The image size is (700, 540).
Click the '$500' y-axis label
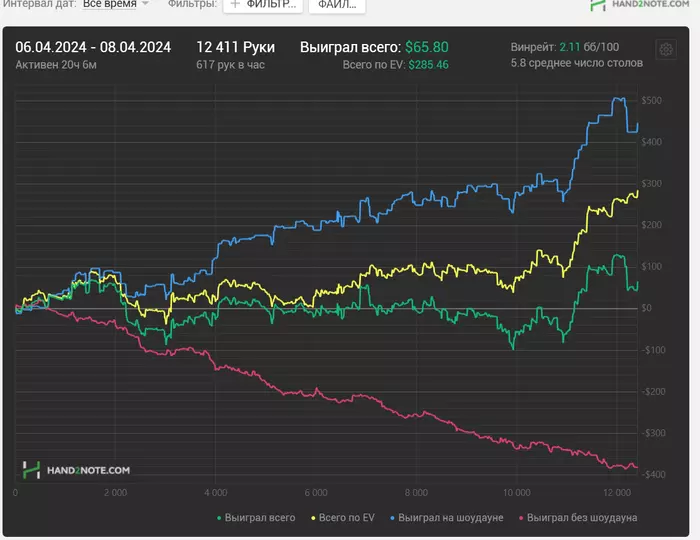[x=652, y=100]
